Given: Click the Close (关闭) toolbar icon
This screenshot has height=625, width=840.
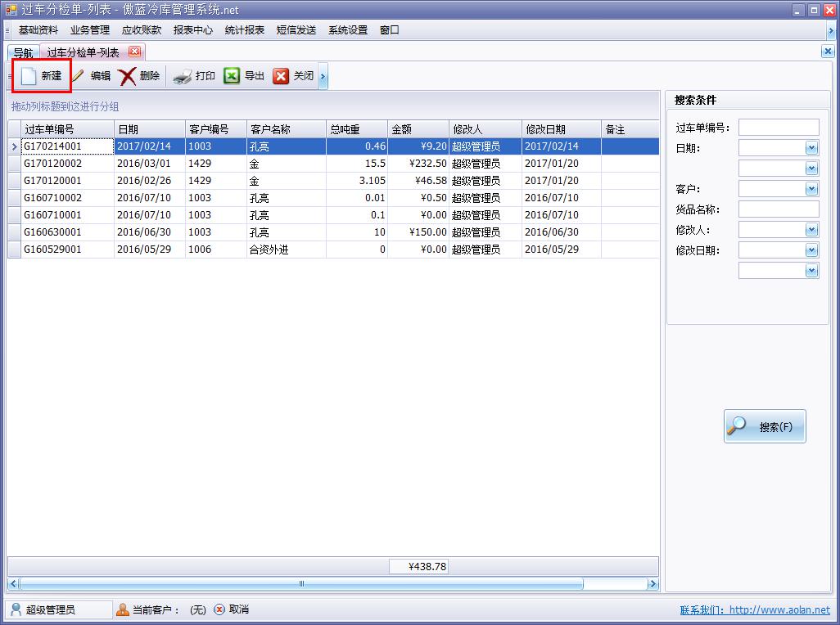Looking at the screenshot, I should coord(281,76).
